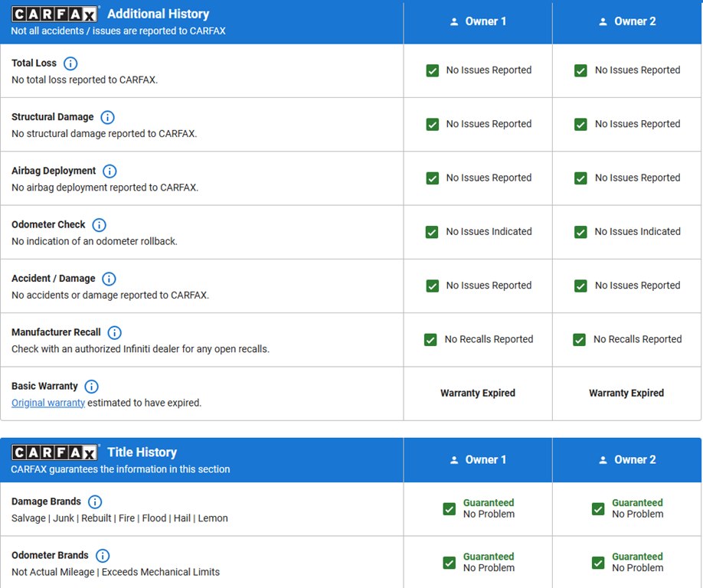
Task: Click Total Loss Owner 2 green checkmark
Action: [x=580, y=70]
